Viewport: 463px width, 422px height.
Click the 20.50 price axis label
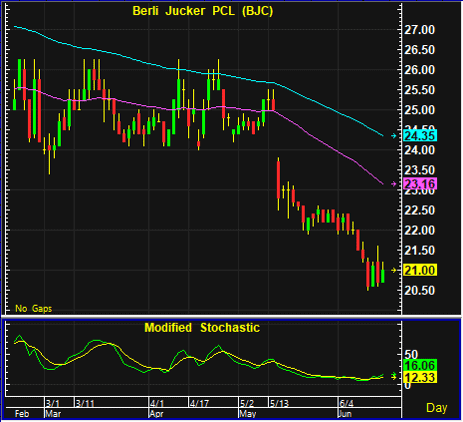419,290
